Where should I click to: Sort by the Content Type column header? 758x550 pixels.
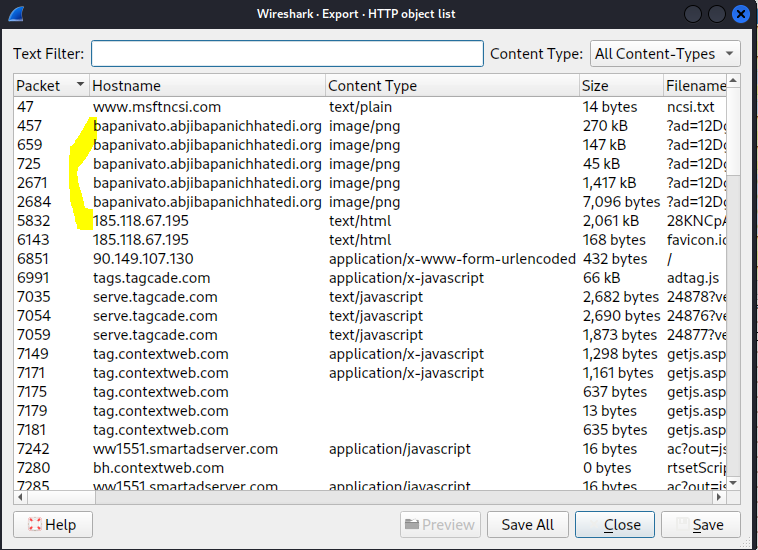pos(452,86)
